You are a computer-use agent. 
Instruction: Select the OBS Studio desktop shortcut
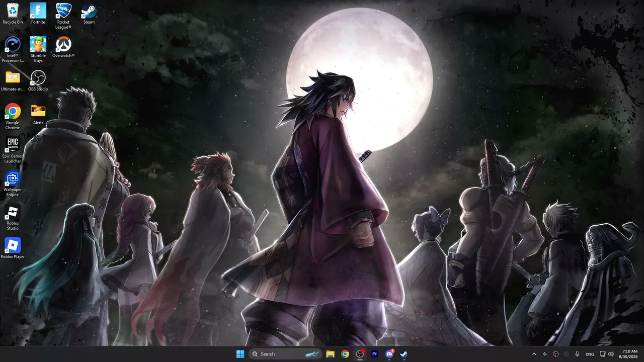(x=38, y=80)
